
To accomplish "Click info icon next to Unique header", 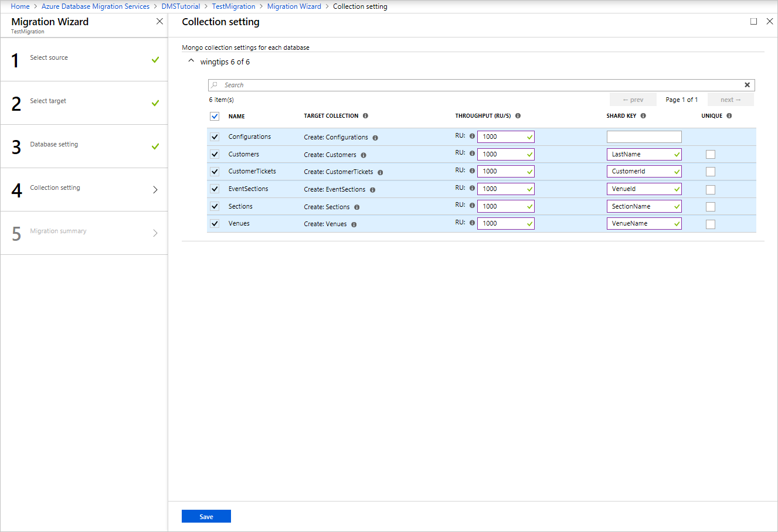I will coord(729,116).
